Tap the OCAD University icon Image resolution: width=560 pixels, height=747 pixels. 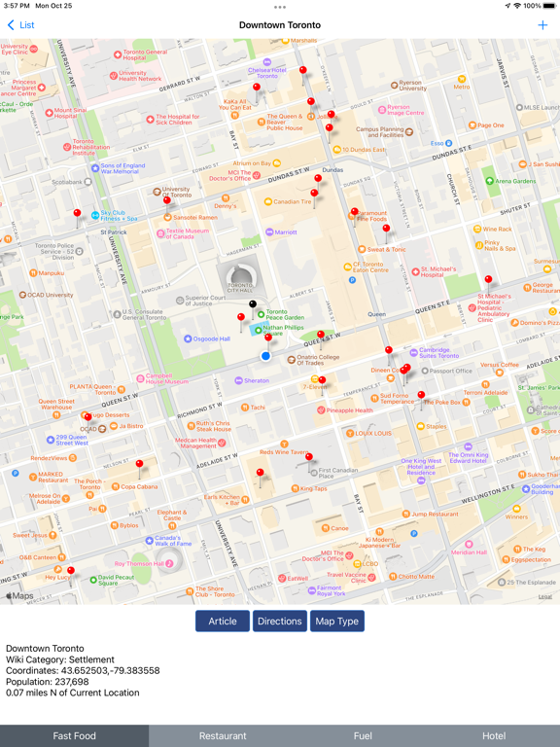click(22, 295)
